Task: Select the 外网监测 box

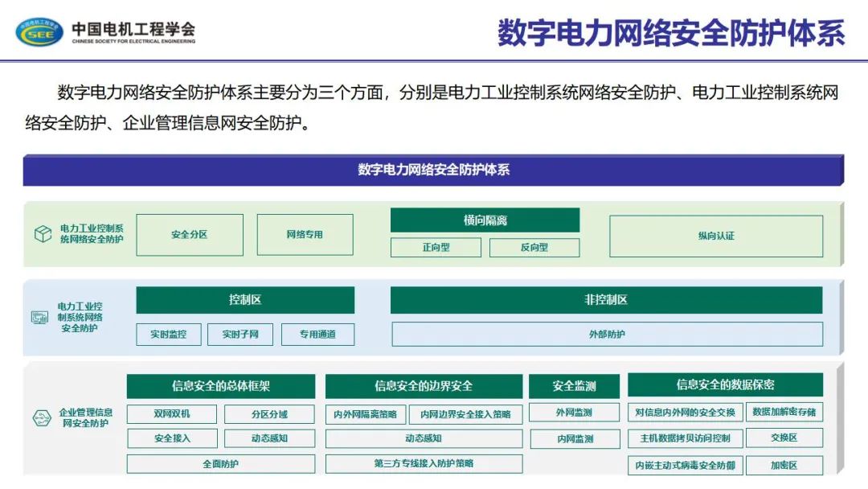Action: pyautogui.click(x=575, y=413)
